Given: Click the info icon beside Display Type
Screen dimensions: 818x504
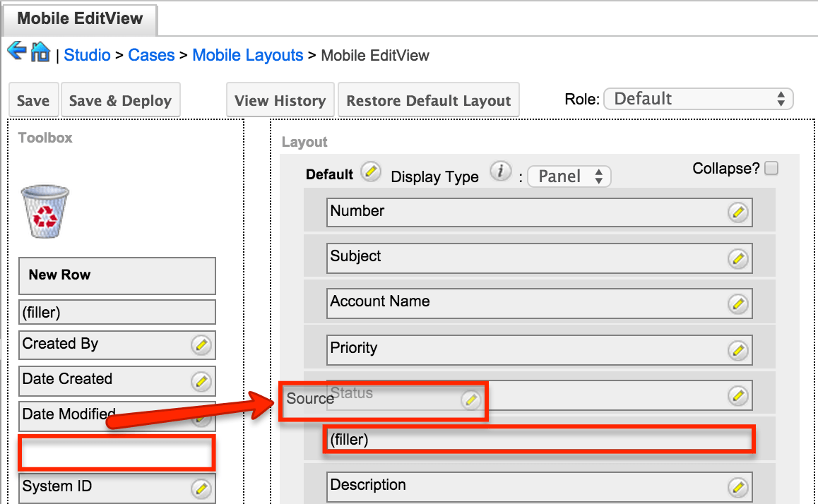Looking at the screenshot, I should (x=501, y=171).
